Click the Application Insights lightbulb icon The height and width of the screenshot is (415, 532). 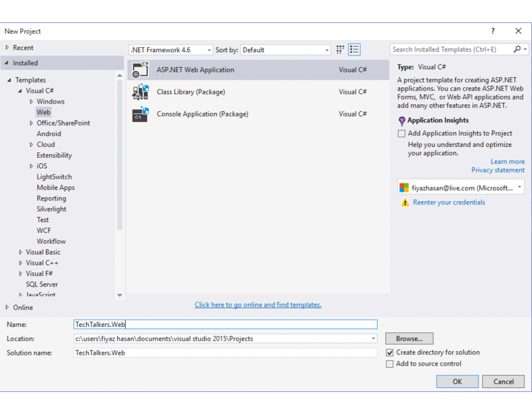point(402,121)
